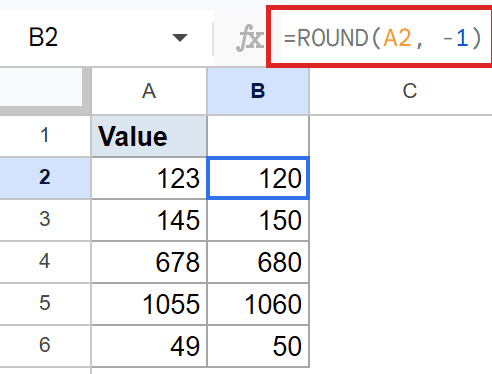
Task: Click cell containing 1060
Action: pos(258,304)
